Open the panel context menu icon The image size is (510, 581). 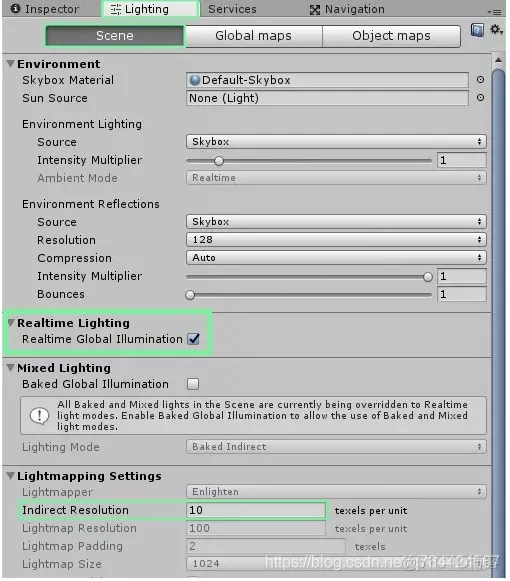click(494, 12)
